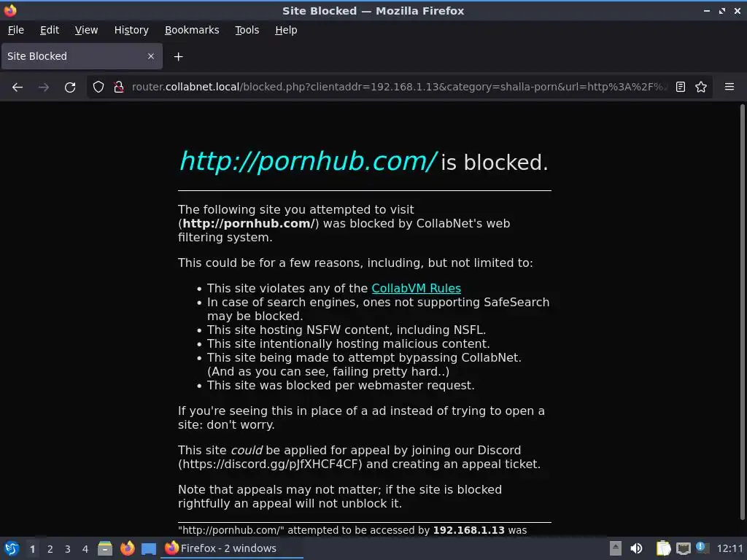Switch to workspace 1
This screenshot has height=560, width=747.
tap(32, 549)
